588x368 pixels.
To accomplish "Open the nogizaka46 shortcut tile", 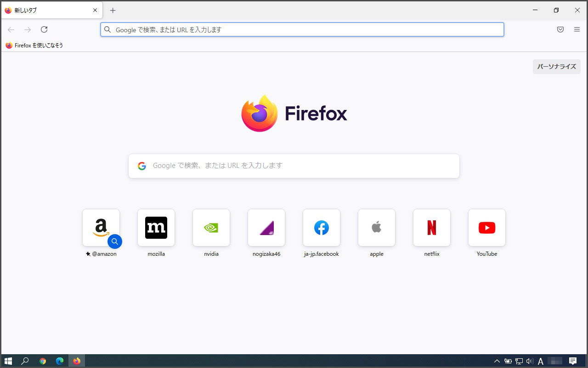I will click(x=266, y=228).
